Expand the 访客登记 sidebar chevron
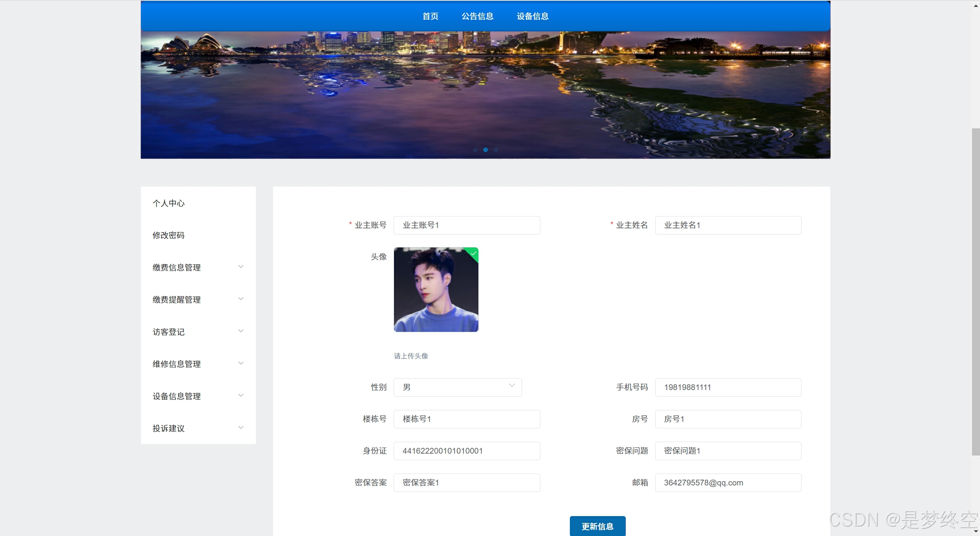This screenshot has width=980, height=536. [241, 331]
